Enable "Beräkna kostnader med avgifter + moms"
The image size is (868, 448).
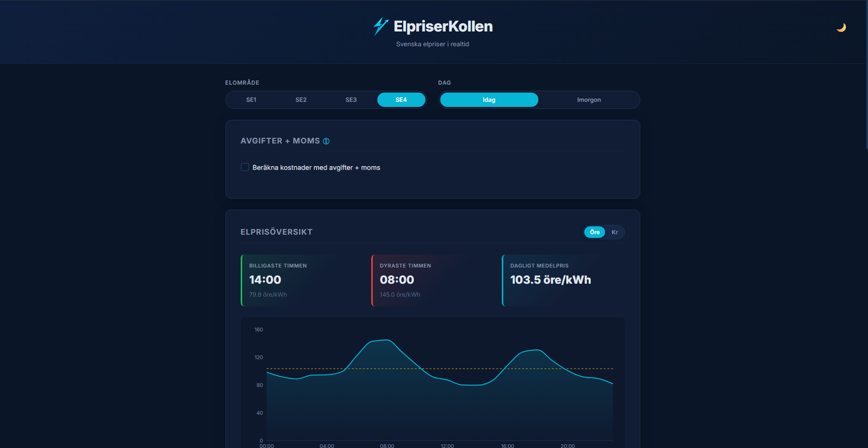[x=244, y=167]
